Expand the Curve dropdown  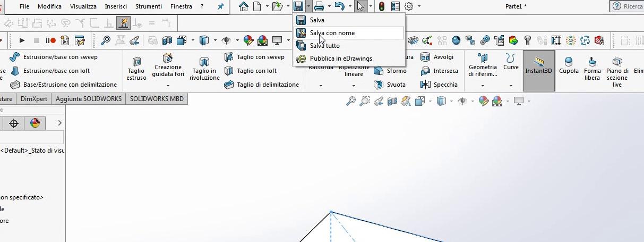coord(511,86)
